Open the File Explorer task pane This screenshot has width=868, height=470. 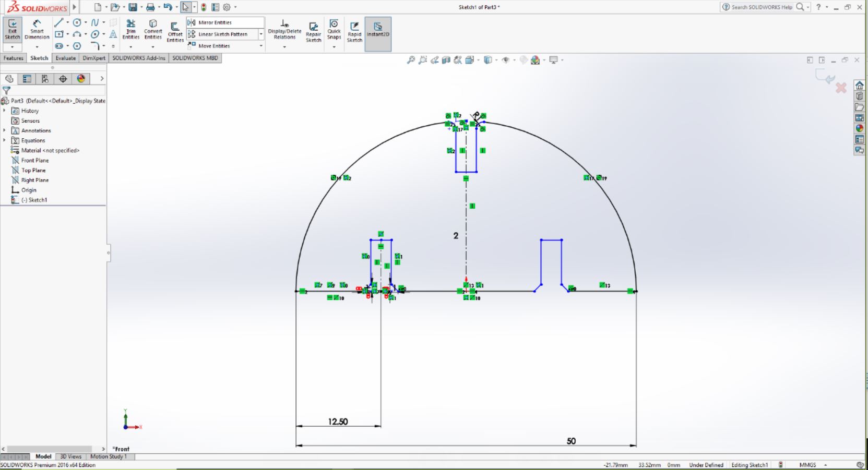point(859,107)
